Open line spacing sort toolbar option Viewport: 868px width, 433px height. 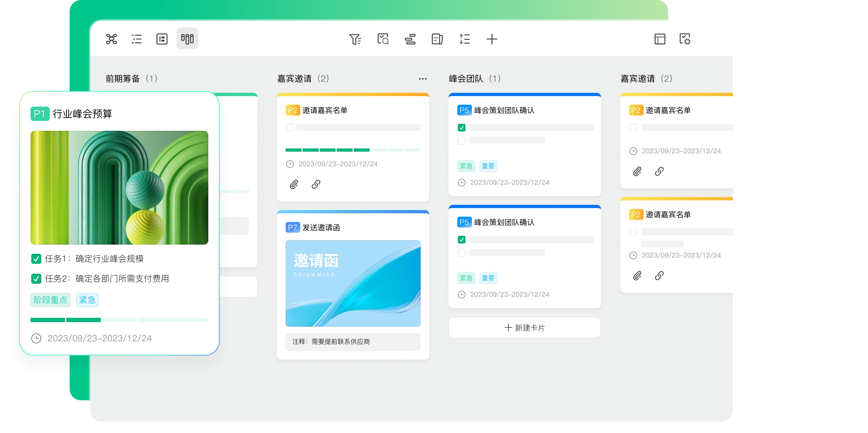tap(464, 39)
